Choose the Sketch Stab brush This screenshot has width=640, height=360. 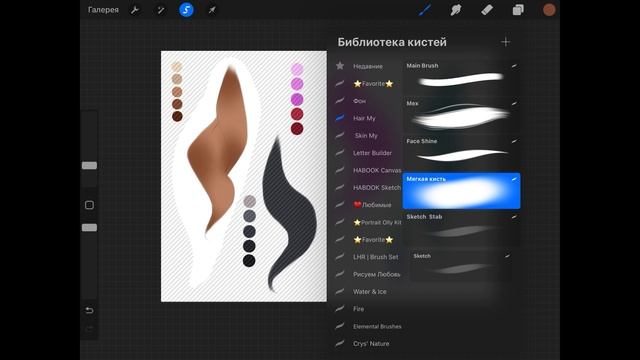click(461, 228)
